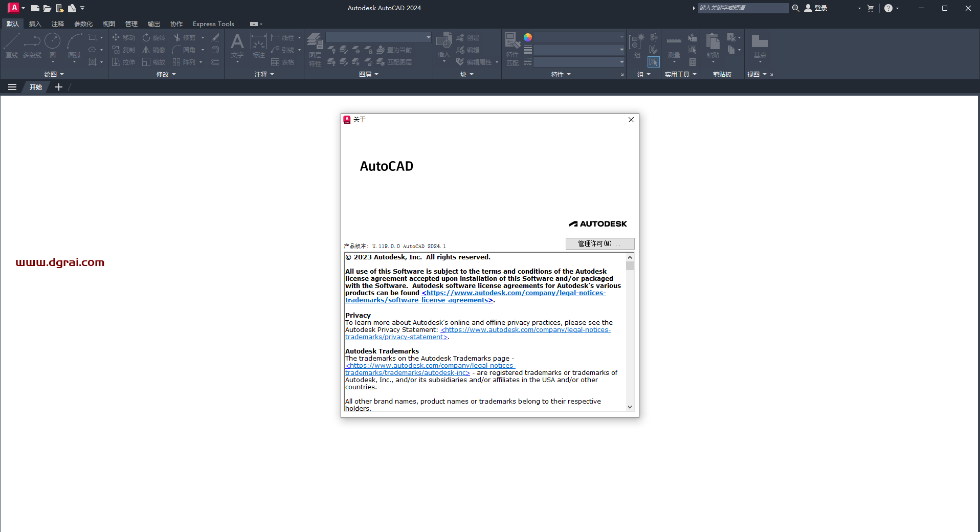This screenshot has height=532, width=980.
Task: Click the keyword search input field
Action: [x=743, y=8]
